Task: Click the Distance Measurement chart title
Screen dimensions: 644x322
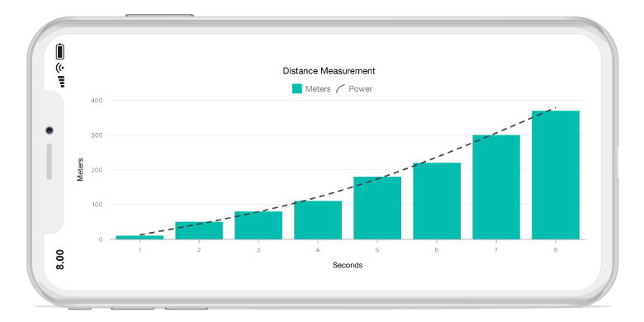Action: 329,71
